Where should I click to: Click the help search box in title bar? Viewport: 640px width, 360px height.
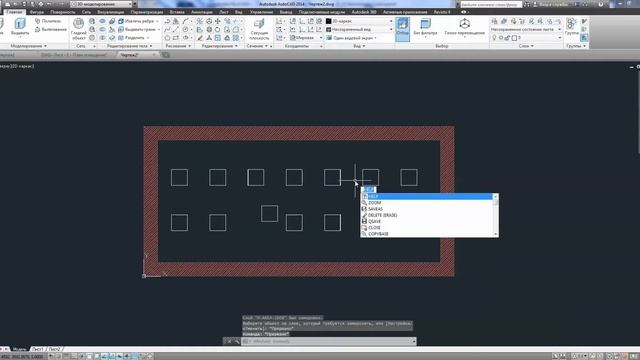pyautogui.click(x=491, y=4)
